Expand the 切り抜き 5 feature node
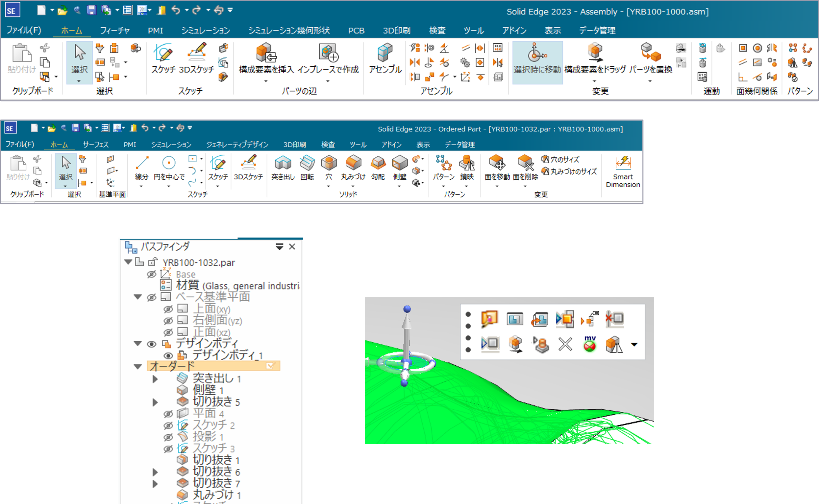 click(x=155, y=402)
